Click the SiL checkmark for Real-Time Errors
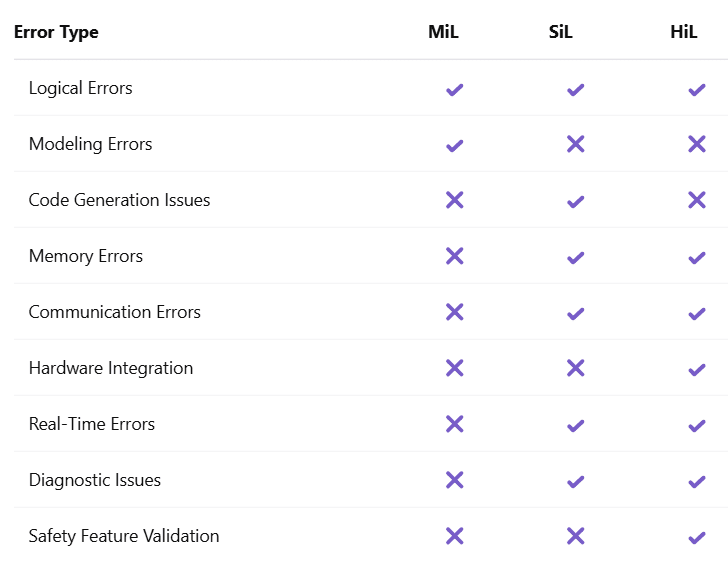This screenshot has height=562, width=728. coord(575,425)
